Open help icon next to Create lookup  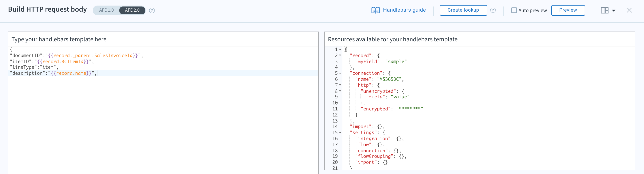click(493, 10)
